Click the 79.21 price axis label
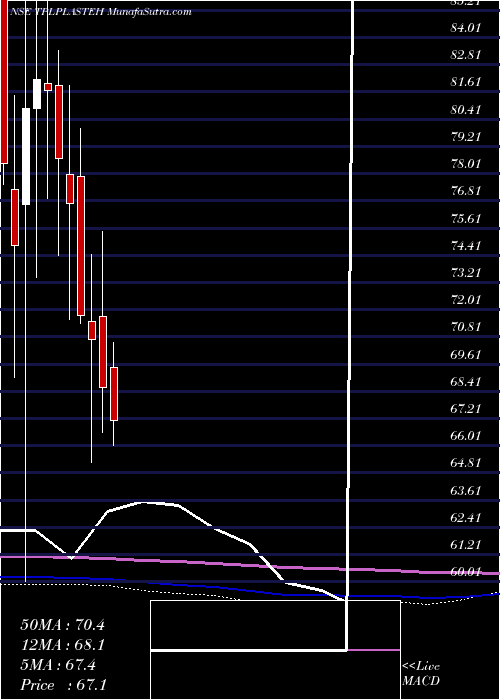This screenshot has width=500, height=700. click(466, 137)
